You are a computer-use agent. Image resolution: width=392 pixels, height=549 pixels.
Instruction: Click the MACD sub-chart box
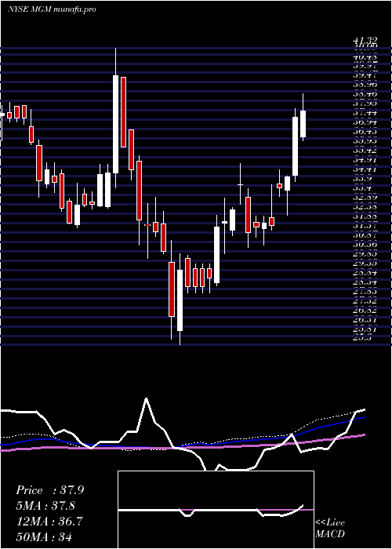(216, 510)
